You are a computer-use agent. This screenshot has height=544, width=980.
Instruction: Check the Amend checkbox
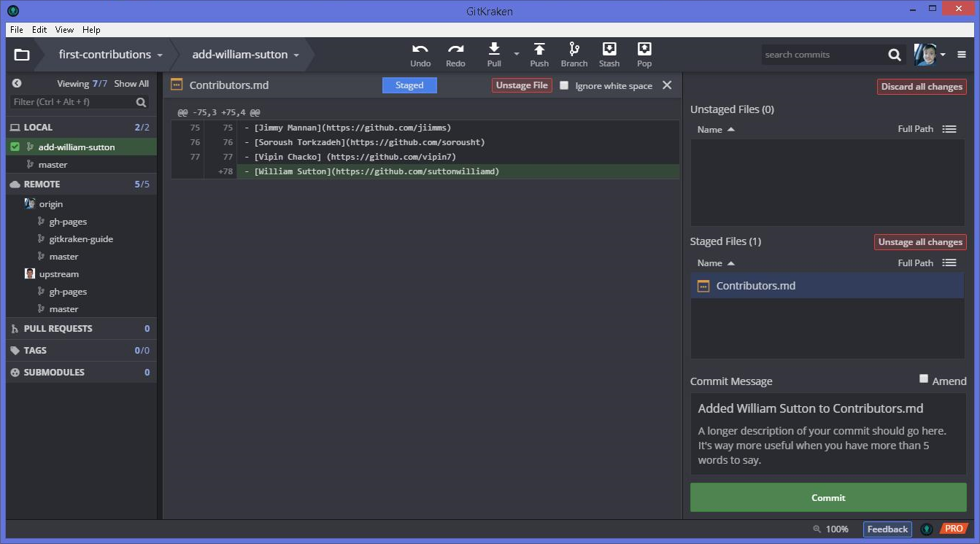pyautogui.click(x=924, y=379)
